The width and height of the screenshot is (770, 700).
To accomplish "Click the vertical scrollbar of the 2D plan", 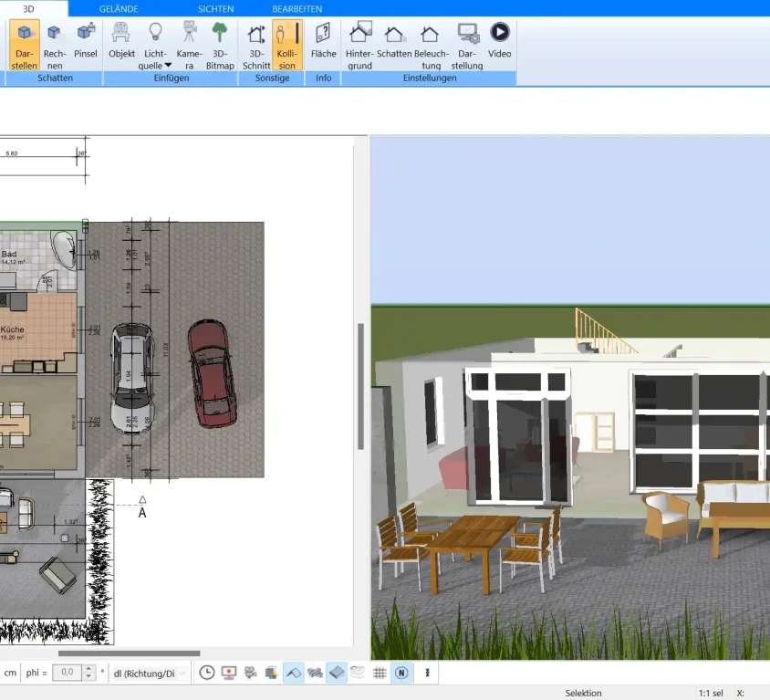I will coord(360,386).
